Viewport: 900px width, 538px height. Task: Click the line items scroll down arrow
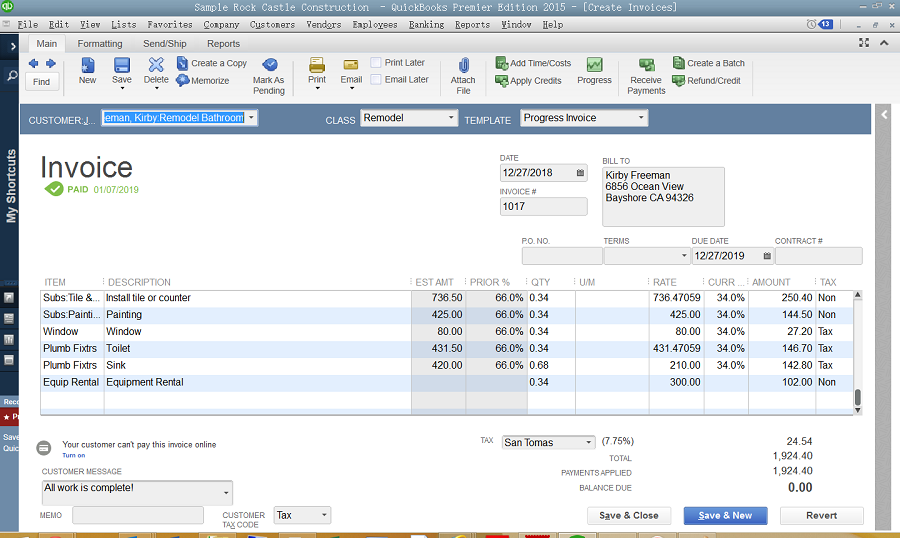pyautogui.click(x=858, y=410)
